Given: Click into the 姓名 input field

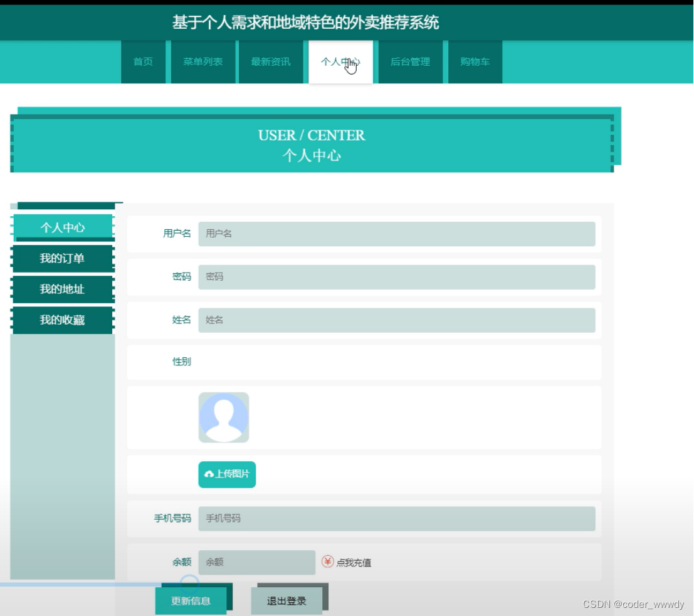Looking at the screenshot, I should click(x=397, y=320).
